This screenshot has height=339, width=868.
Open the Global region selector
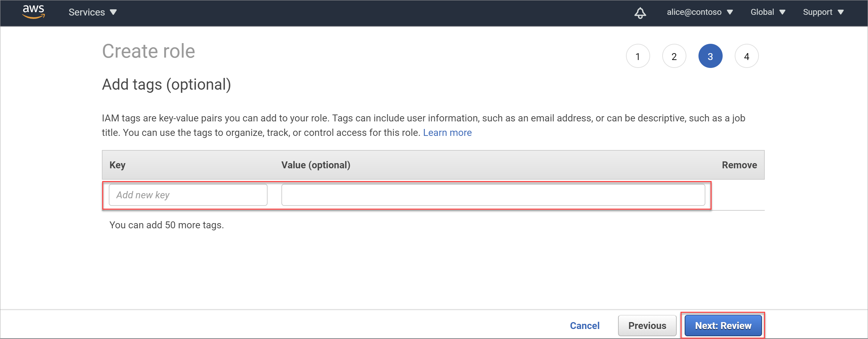(x=763, y=12)
